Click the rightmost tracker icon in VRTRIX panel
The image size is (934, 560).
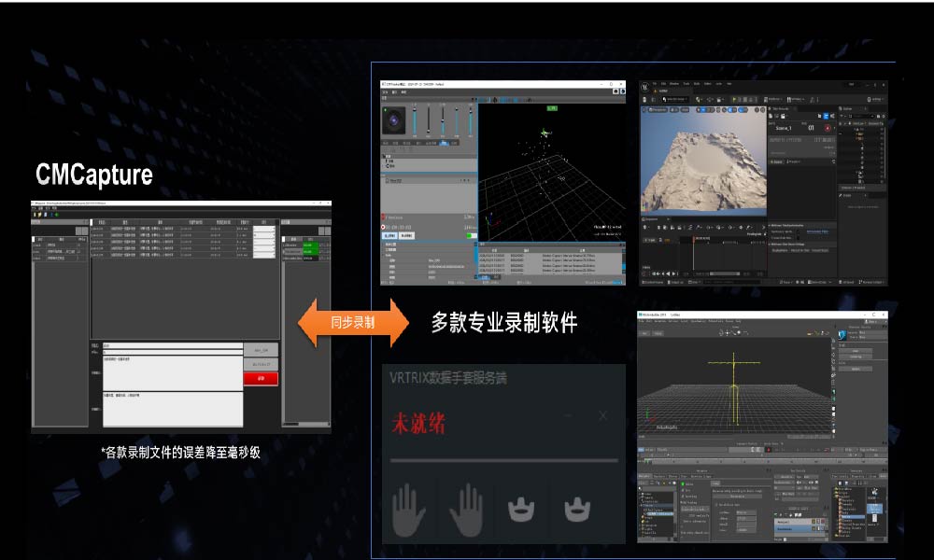pos(576,511)
